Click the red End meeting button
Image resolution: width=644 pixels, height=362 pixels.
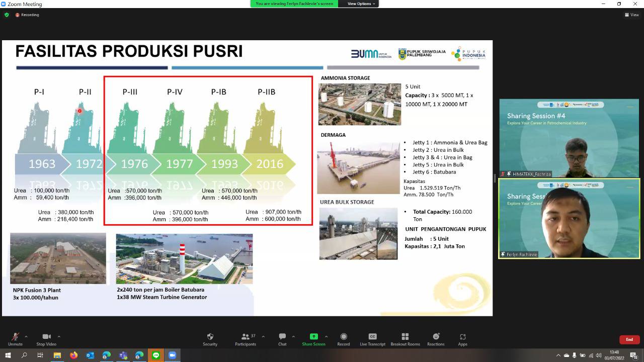tap(629, 339)
